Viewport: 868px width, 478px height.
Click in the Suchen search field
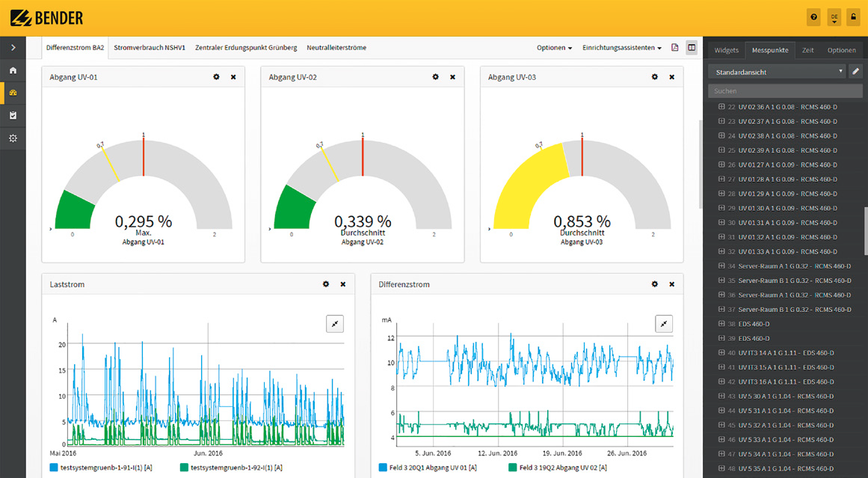point(785,91)
